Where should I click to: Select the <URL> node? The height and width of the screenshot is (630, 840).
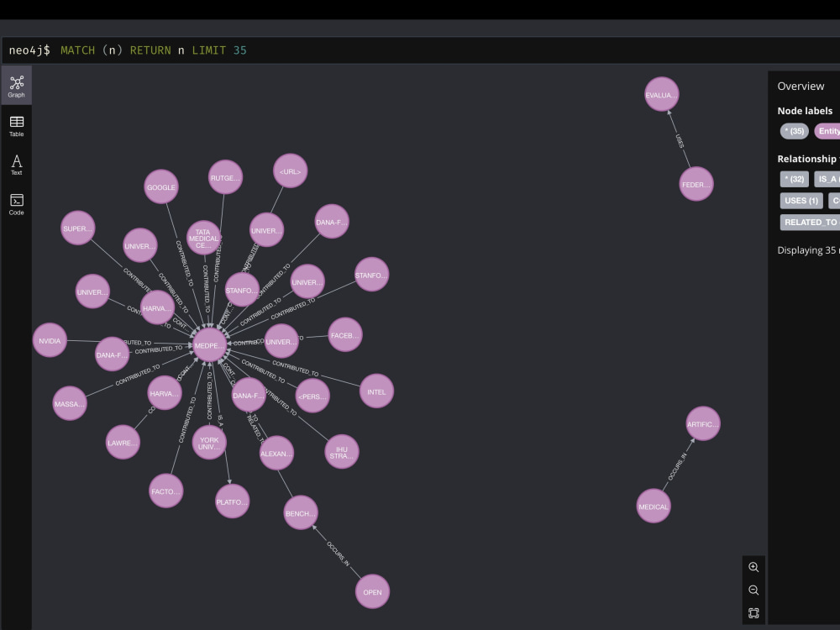pos(291,171)
